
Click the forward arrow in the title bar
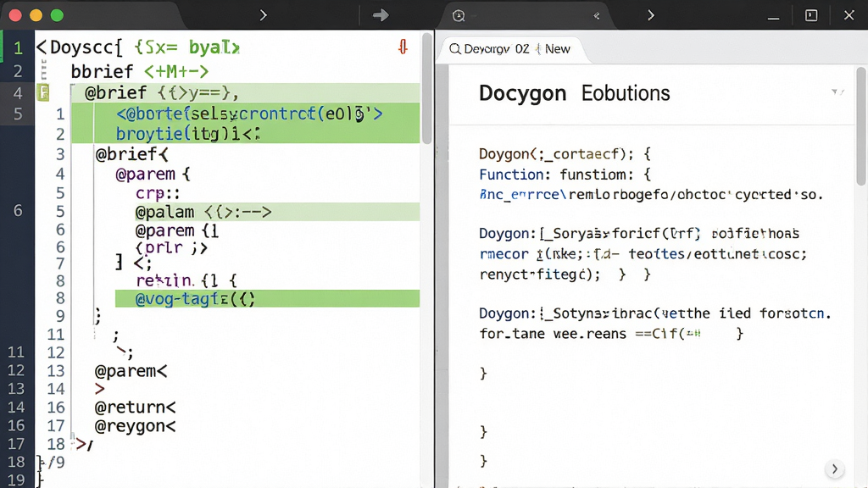pyautogui.click(x=381, y=15)
